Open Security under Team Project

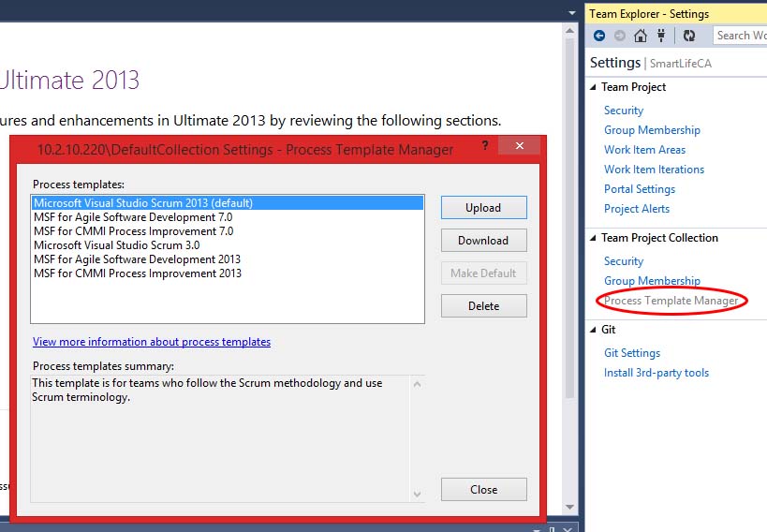(624, 111)
